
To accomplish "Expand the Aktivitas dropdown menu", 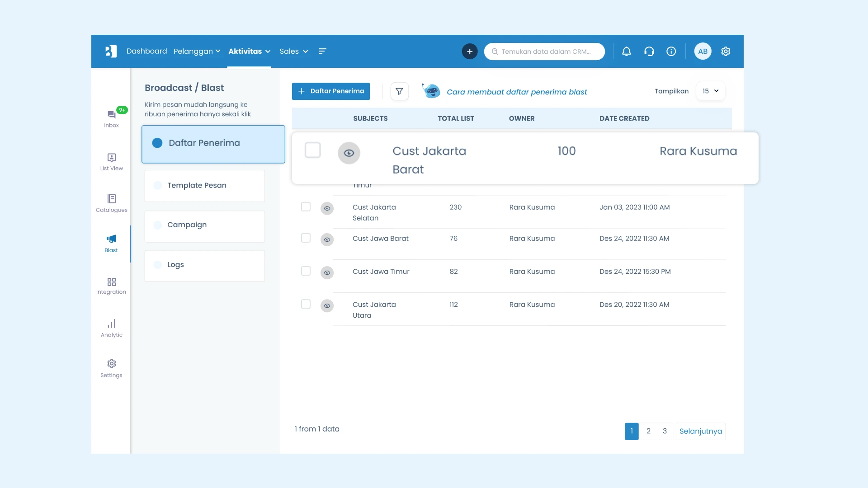I will point(249,52).
